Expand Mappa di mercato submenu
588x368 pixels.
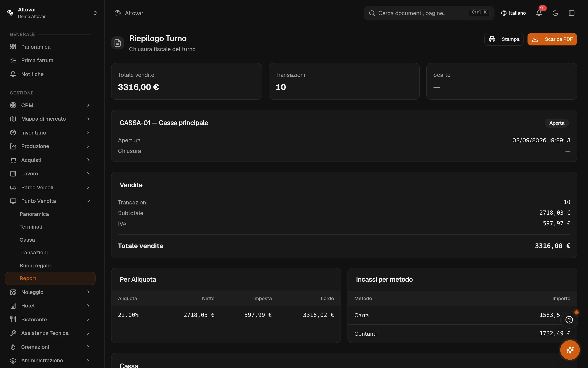coord(88,119)
